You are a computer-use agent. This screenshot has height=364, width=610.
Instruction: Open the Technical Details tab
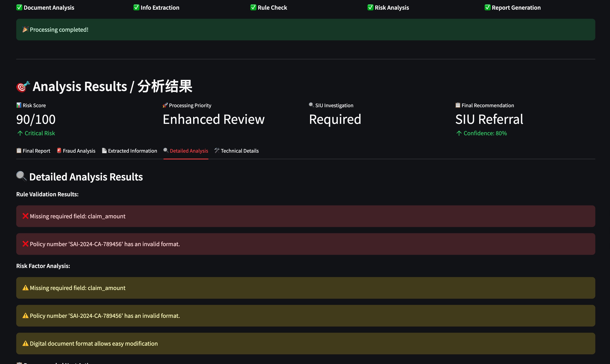coord(237,151)
